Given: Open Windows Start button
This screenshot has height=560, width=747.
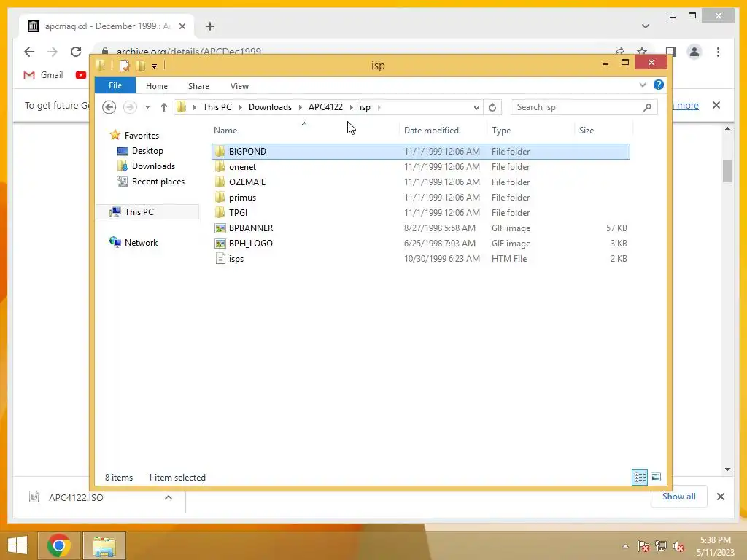Looking at the screenshot, I should point(18,545).
